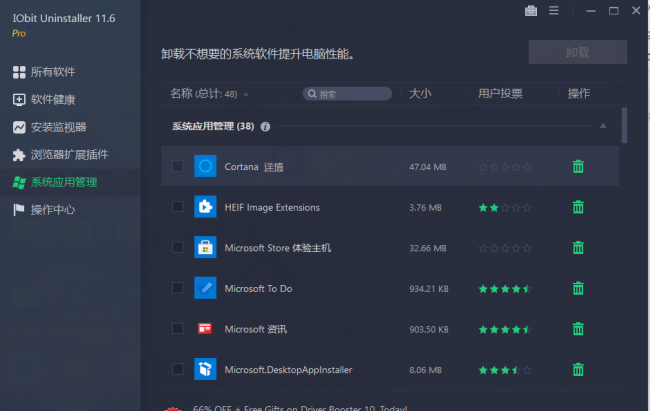Select the Microsoft.DesktopAppInstaller name text
Viewport: 650px width, 411px height.
coord(288,370)
